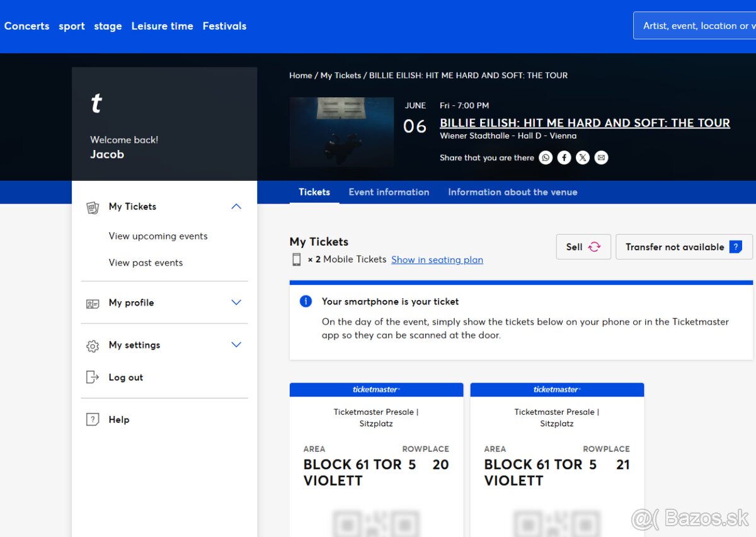Focus the artist, event, location search field

(694, 26)
